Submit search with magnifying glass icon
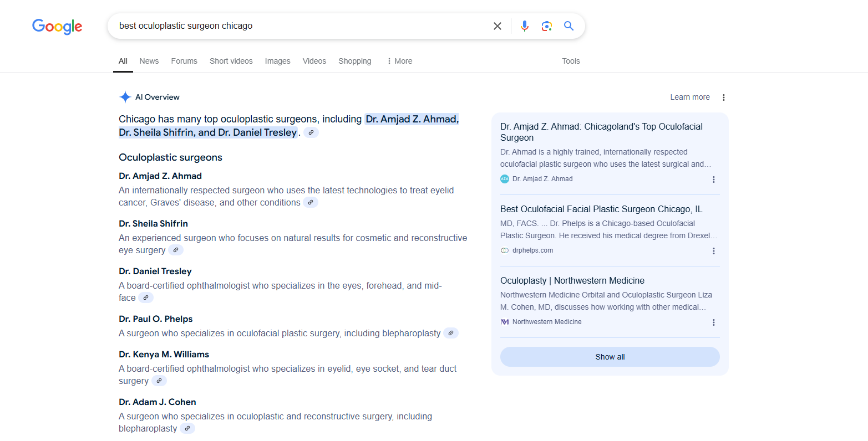 568,26
